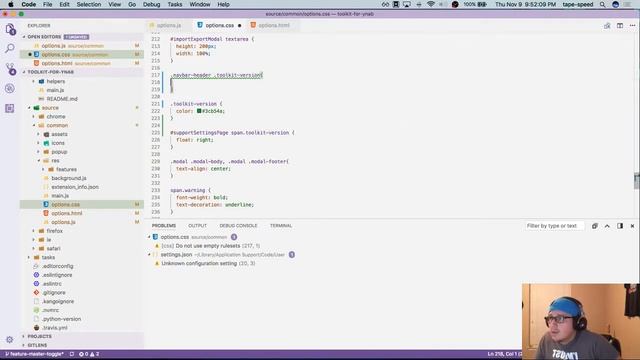
Task: Collapse all problems in the panel
Action: (595, 226)
